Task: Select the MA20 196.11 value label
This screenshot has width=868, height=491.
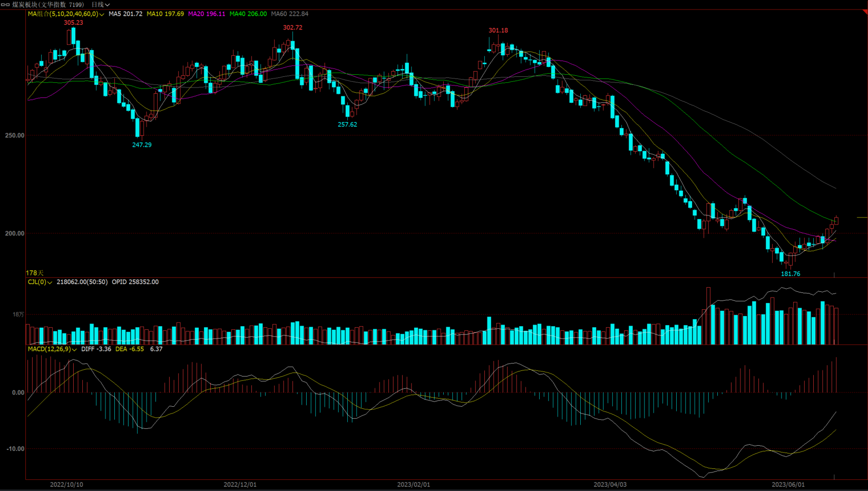Action: (207, 14)
